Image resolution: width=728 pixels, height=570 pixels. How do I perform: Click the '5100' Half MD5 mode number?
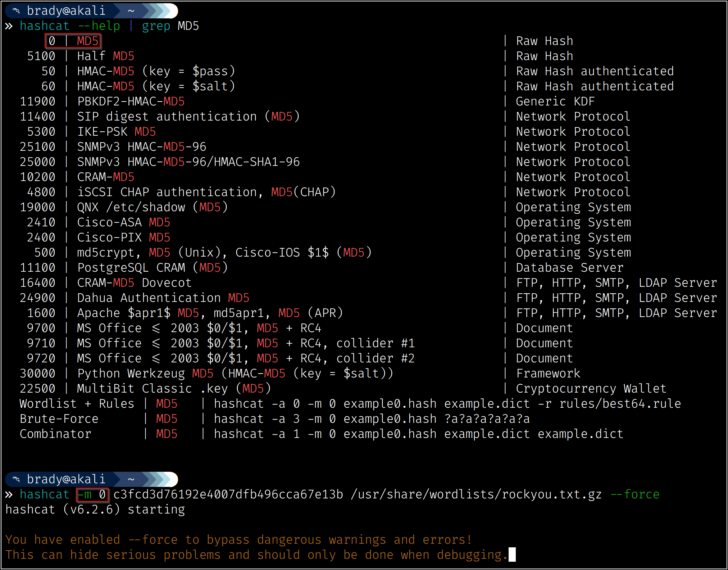click(x=41, y=56)
